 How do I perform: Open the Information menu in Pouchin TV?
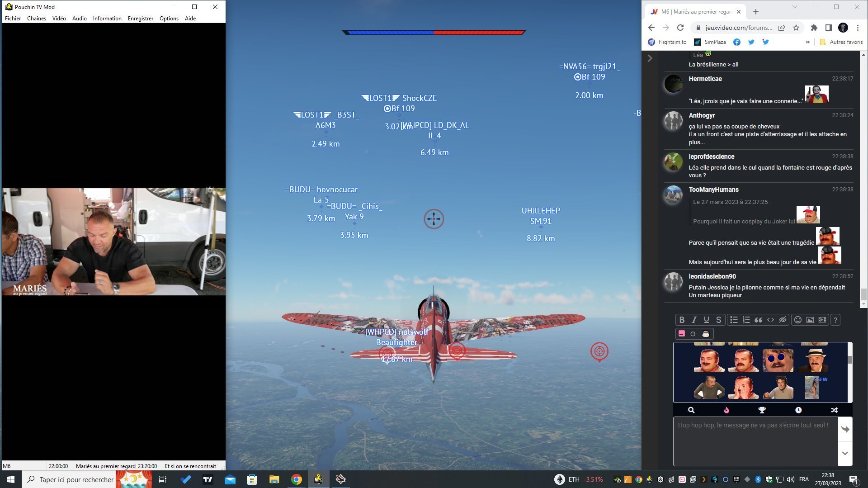click(x=107, y=19)
